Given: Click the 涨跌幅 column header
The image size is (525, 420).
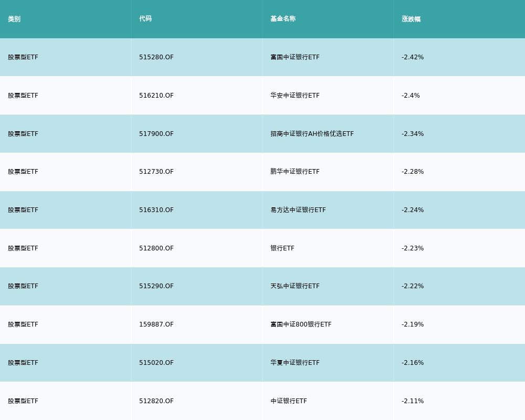Looking at the screenshot, I should click(x=411, y=19).
